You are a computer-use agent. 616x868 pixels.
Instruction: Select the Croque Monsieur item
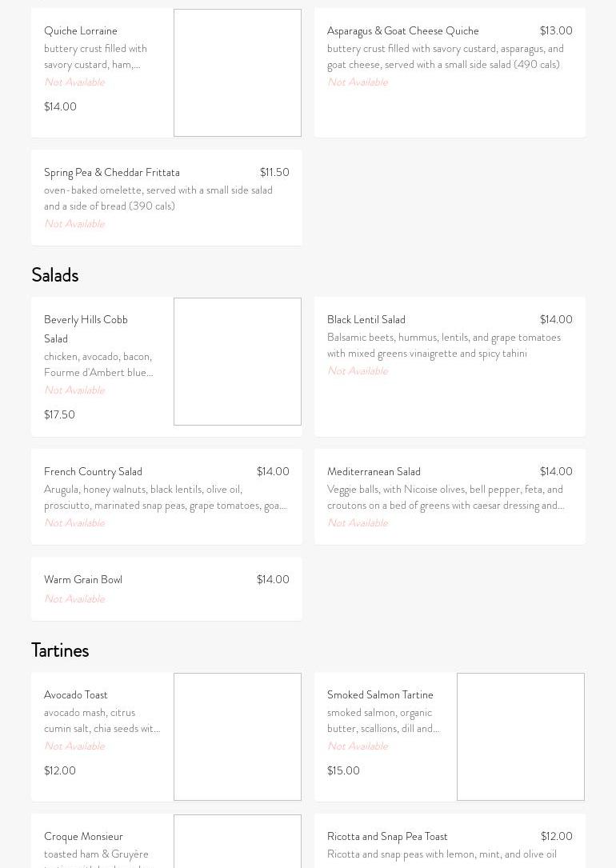click(x=83, y=837)
